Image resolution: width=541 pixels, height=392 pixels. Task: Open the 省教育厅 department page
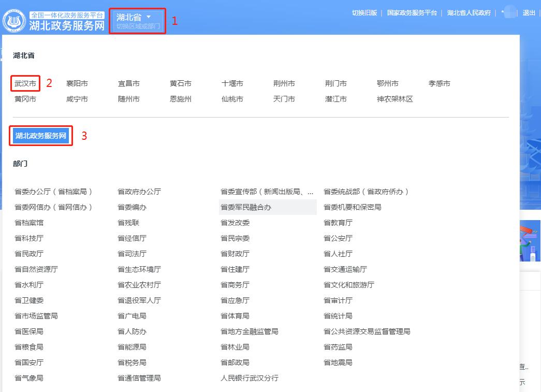point(338,223)
